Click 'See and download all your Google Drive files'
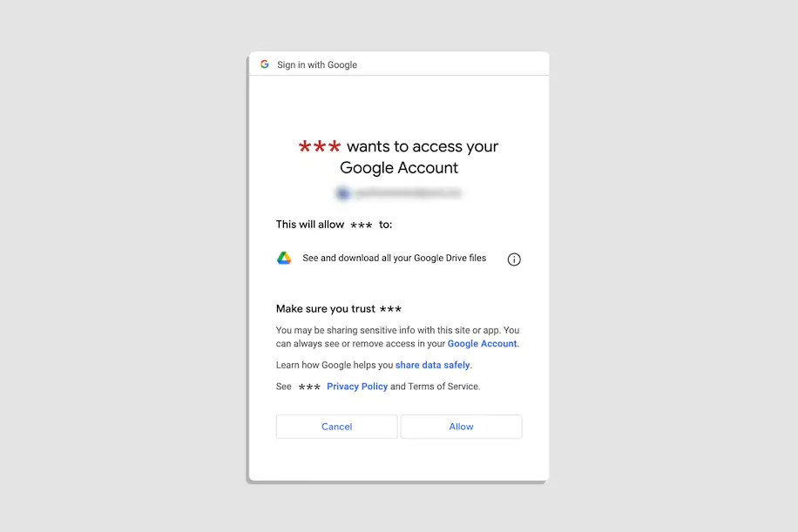798x532 pixels. click(395, 258)
